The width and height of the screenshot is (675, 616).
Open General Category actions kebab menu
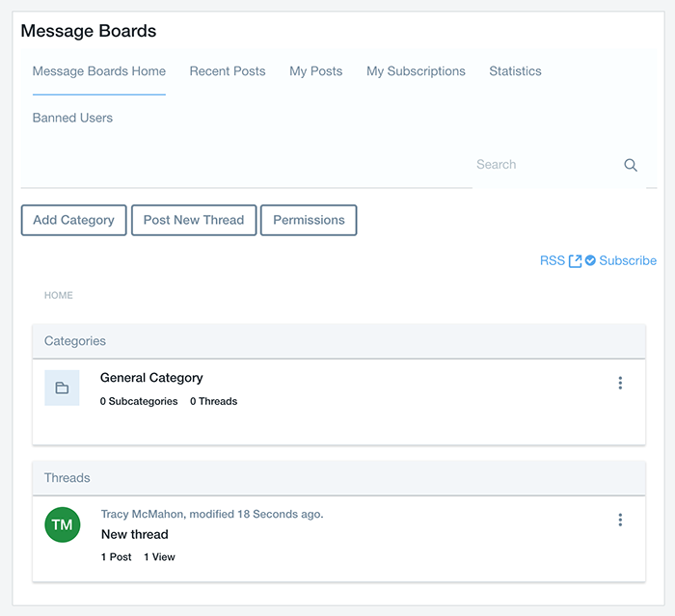coord(620,383)
